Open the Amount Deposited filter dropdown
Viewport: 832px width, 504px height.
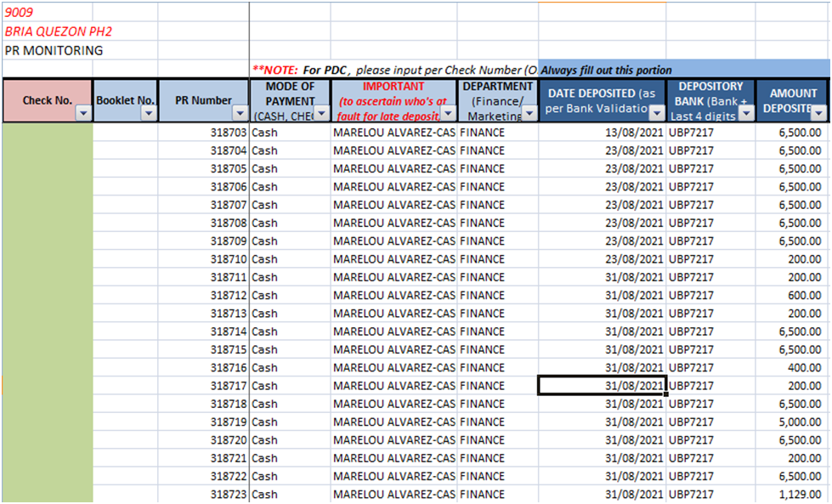818,112
